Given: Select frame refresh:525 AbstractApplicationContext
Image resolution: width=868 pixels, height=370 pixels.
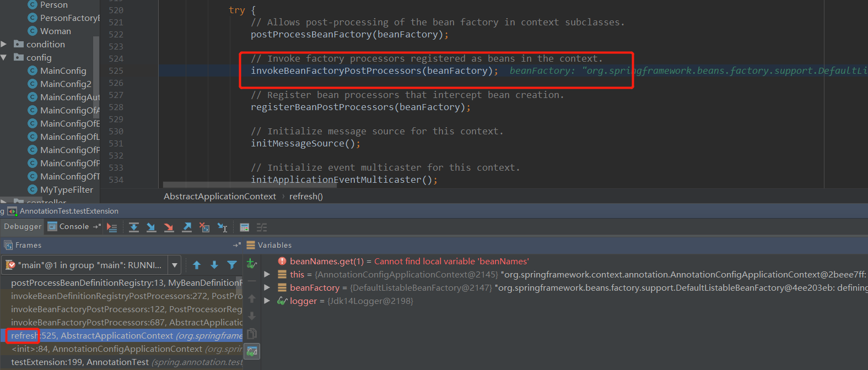Looking at the screenshot, I should click(122, 335).
